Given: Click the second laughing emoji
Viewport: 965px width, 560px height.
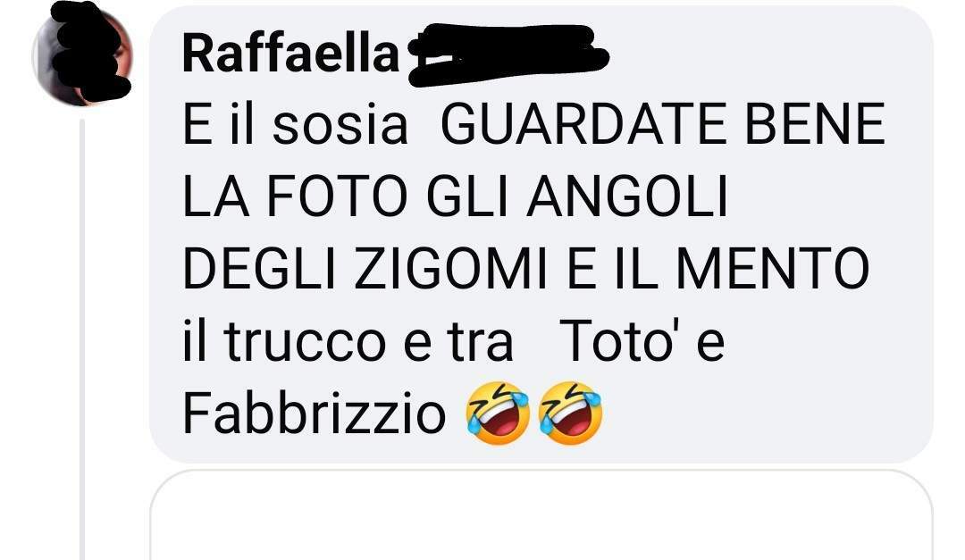Looking at the screenshot, I should (570, 413).
